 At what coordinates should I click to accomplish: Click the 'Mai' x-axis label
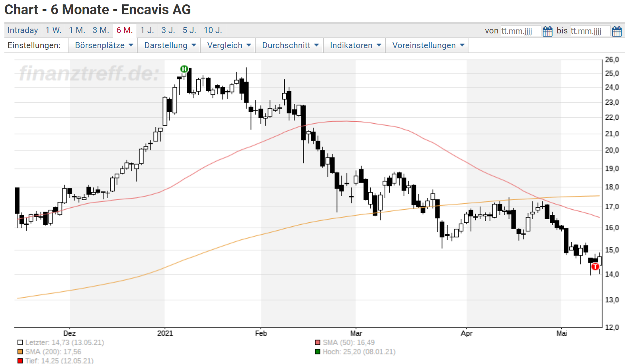(x=561, y=333)
